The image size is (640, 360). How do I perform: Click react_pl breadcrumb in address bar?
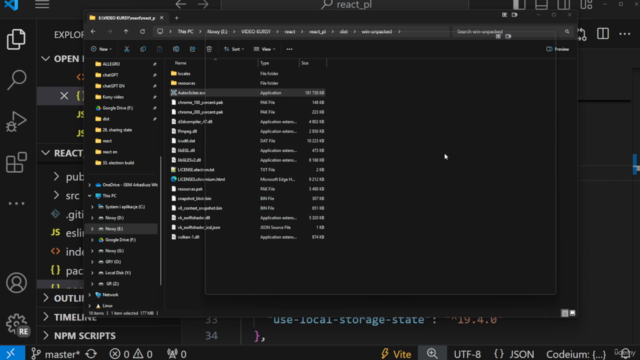pyautogui.click(x=318, y=31)
